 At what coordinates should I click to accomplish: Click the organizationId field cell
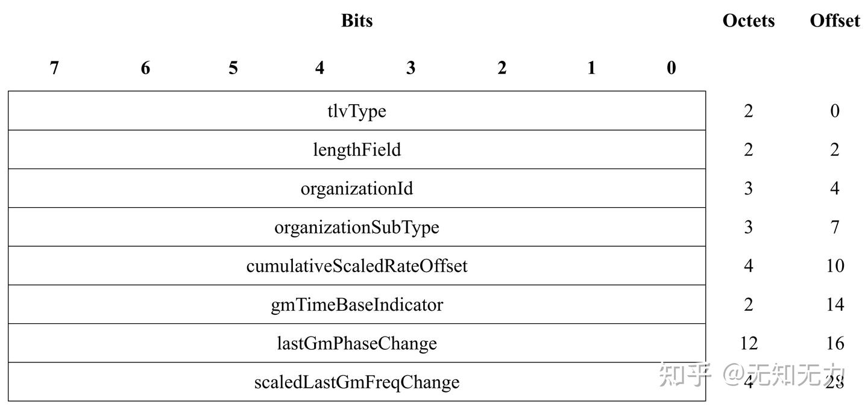pyautogui.click(x=357, y=188)
